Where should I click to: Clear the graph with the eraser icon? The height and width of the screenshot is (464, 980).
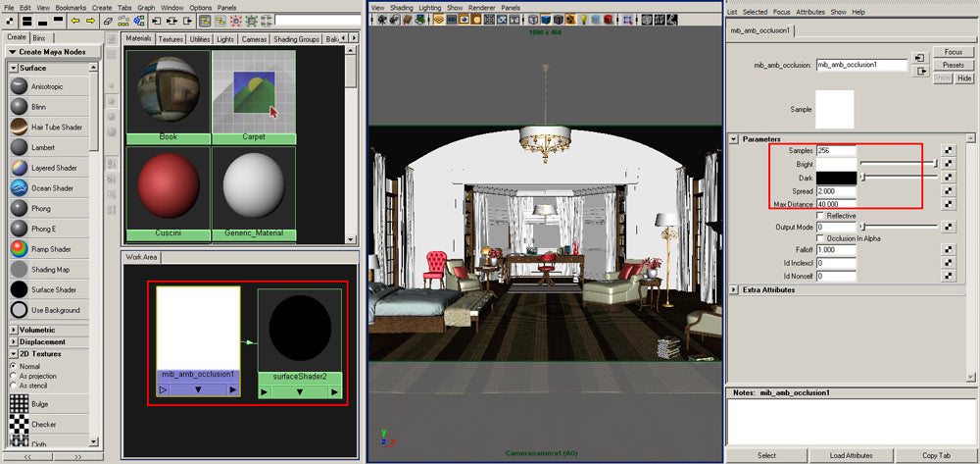coord(108,21)
